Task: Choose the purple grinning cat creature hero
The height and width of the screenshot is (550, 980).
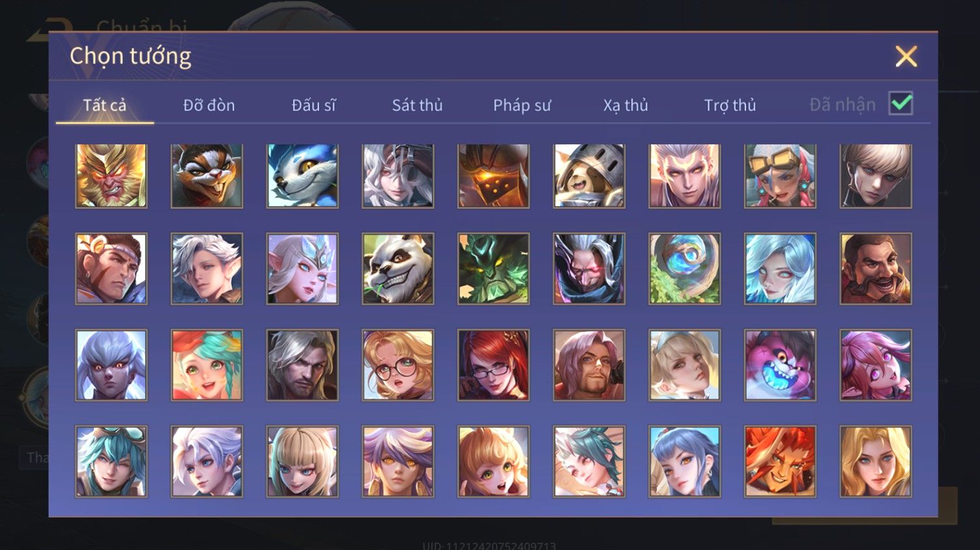Action: tap(780, 365)
